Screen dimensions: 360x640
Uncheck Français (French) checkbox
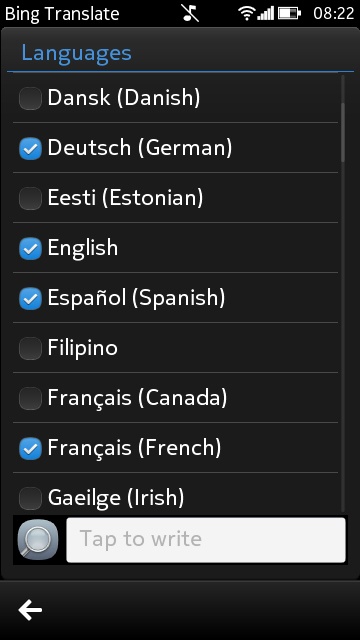coord(30,449)
